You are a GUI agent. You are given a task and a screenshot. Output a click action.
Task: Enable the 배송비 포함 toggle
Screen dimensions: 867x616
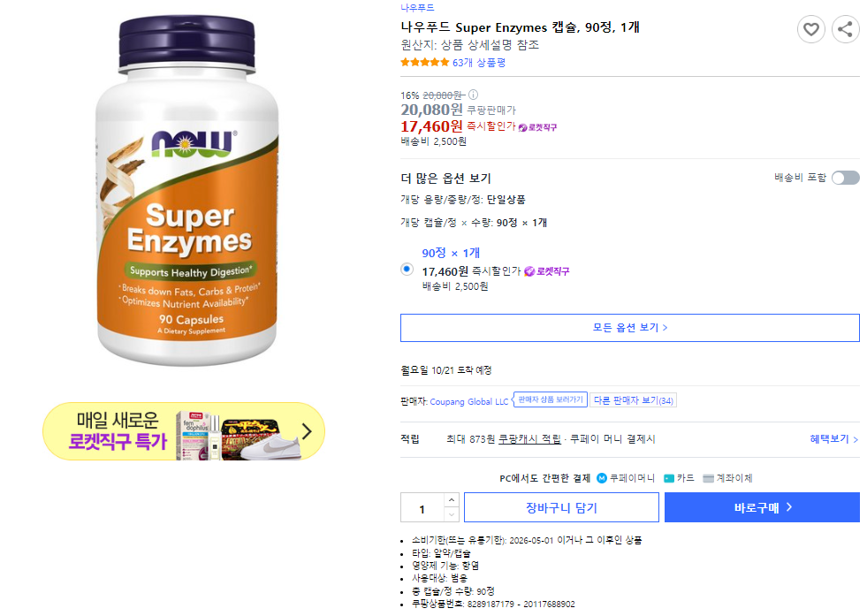click(844, 177)
